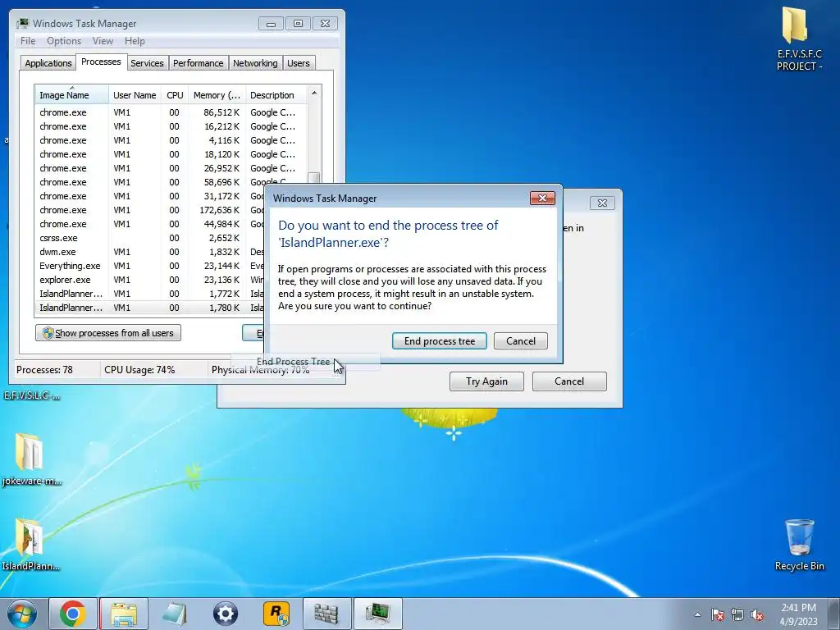Open the Rockstar launcher taskbar icon

[276, 614]
